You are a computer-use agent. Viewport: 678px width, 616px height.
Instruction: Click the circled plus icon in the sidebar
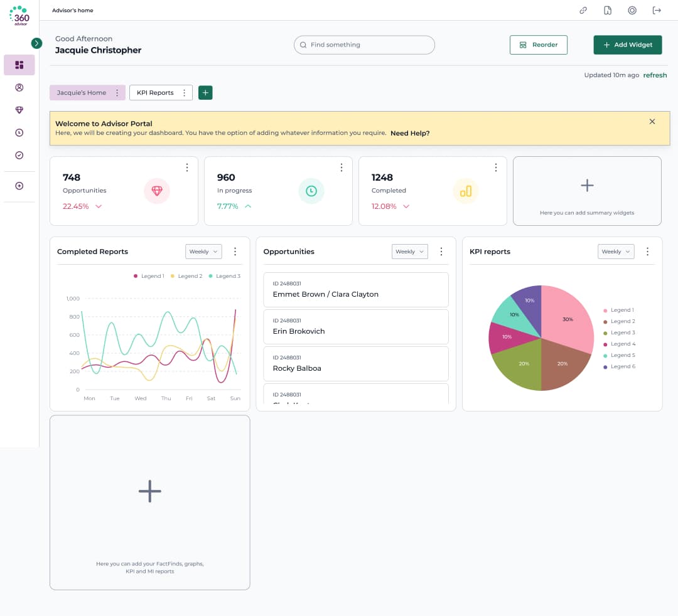click(19, 186)
